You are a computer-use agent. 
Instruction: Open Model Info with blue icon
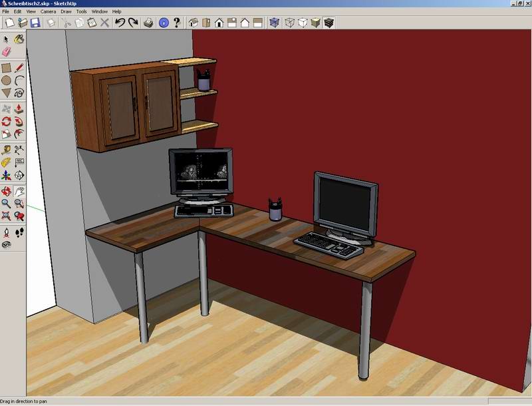pos(164,23)
